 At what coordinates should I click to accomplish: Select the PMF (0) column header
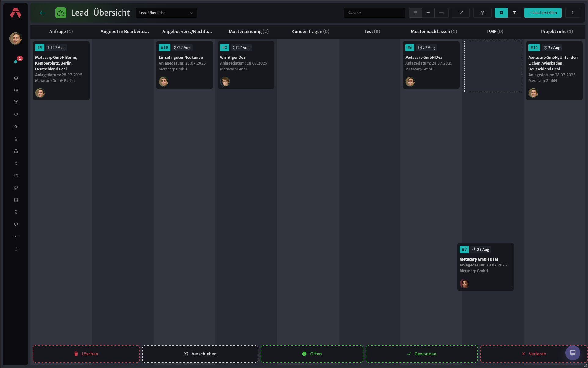point(495,32)
